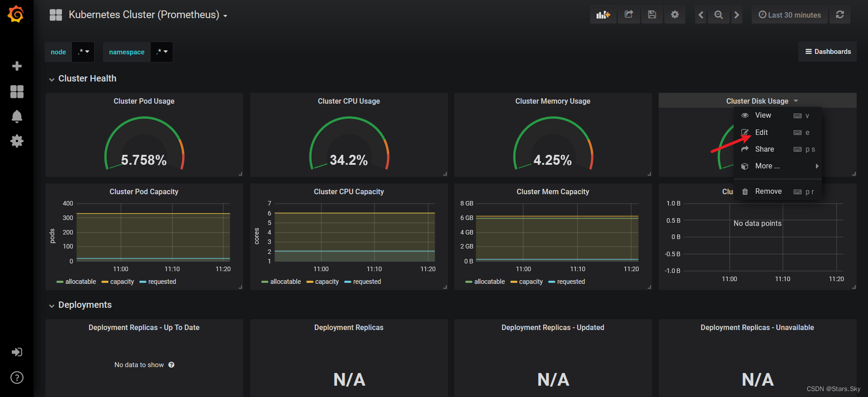
Task: Collapse the Cluster Health row
Action: [x=83, y=79]
